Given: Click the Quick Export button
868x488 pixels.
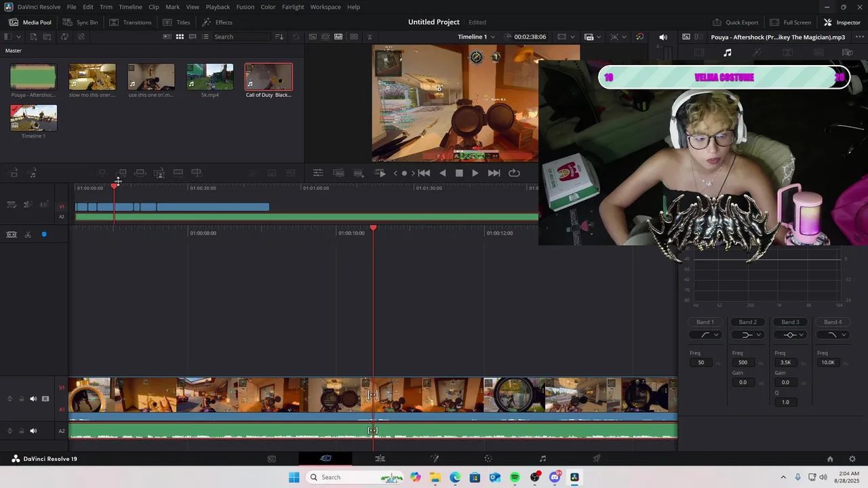Looking at the screenshot, I should pos(735,22).
